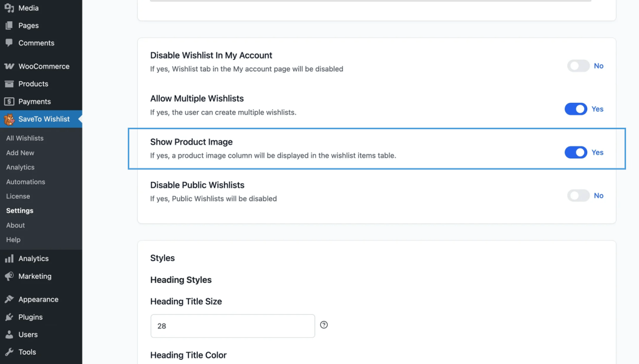Enable the Disable Public Wishlists toggle
639x364 pixels.
(x=578, y=195)
